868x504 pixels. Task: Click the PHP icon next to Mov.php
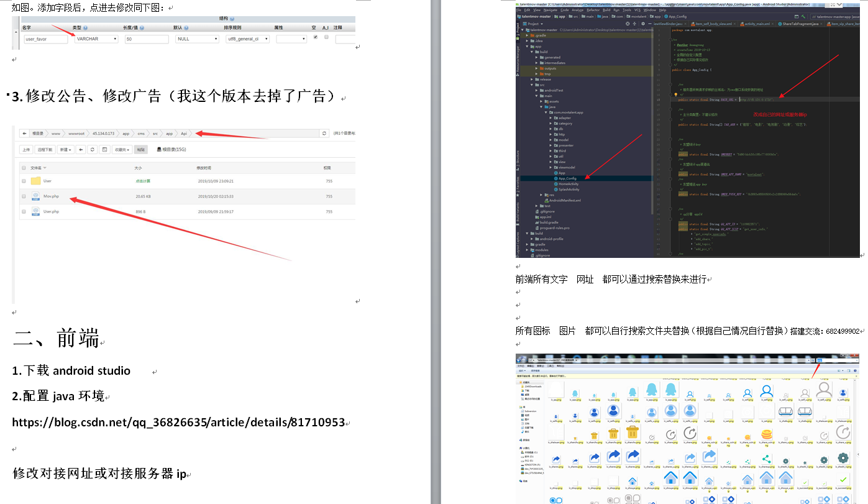click(35, 197)
